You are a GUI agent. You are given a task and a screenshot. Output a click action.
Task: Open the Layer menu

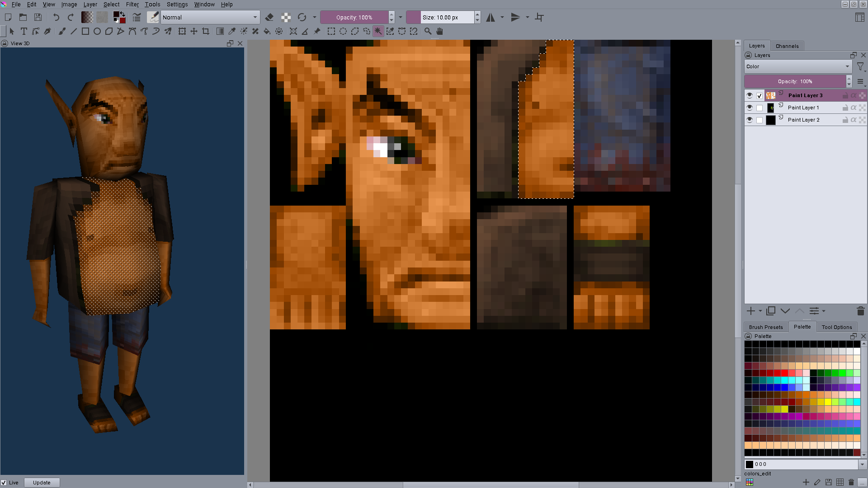pyautogui.click(x=90, y=5)
